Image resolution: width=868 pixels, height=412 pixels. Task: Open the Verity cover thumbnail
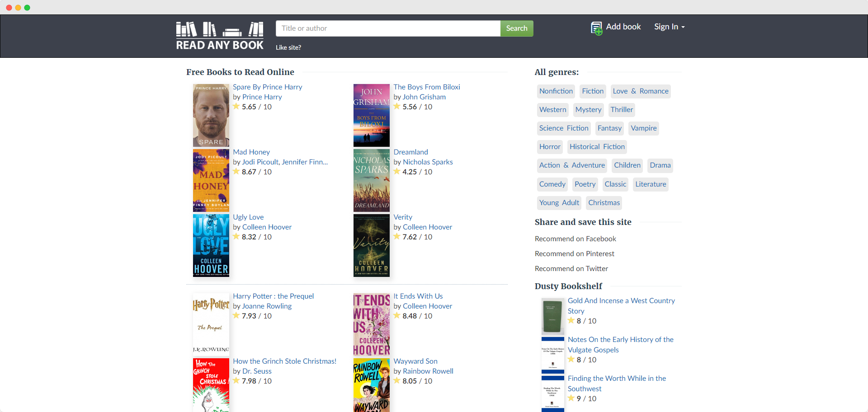tap(372, 245)
